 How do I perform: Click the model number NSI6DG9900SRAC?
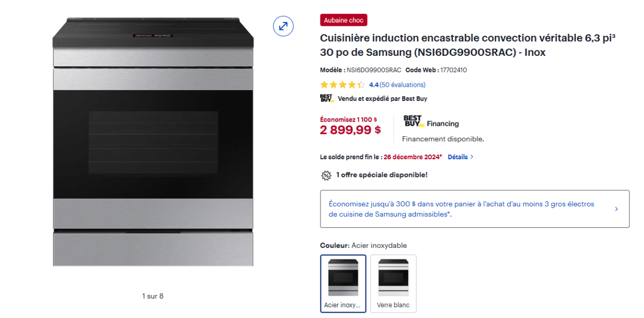click(374, 70)
